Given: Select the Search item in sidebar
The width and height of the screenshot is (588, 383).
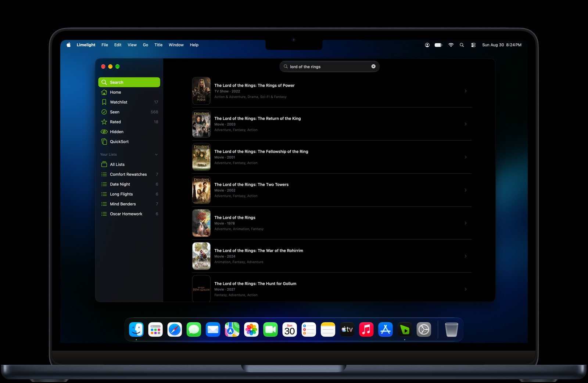Looking at the screenshot, I should click(129, 82).
